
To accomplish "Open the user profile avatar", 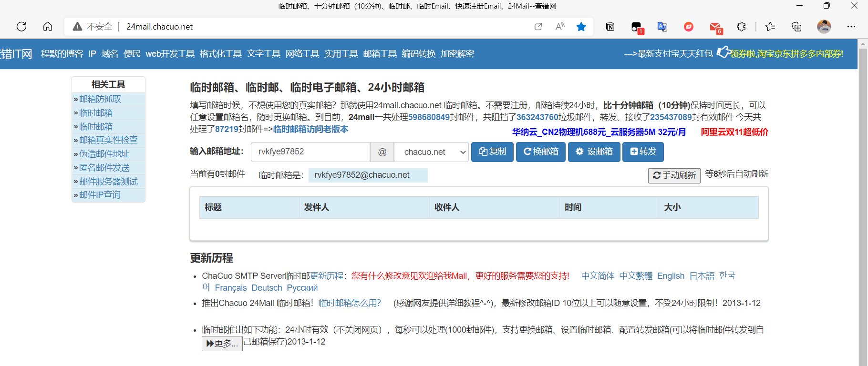I will [x=824, y=27].
